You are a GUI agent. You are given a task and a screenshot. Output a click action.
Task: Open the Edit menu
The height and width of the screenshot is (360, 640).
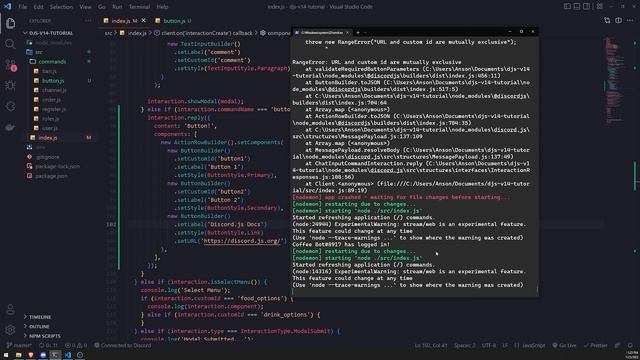pyautogui.click(x=38, y=7)
